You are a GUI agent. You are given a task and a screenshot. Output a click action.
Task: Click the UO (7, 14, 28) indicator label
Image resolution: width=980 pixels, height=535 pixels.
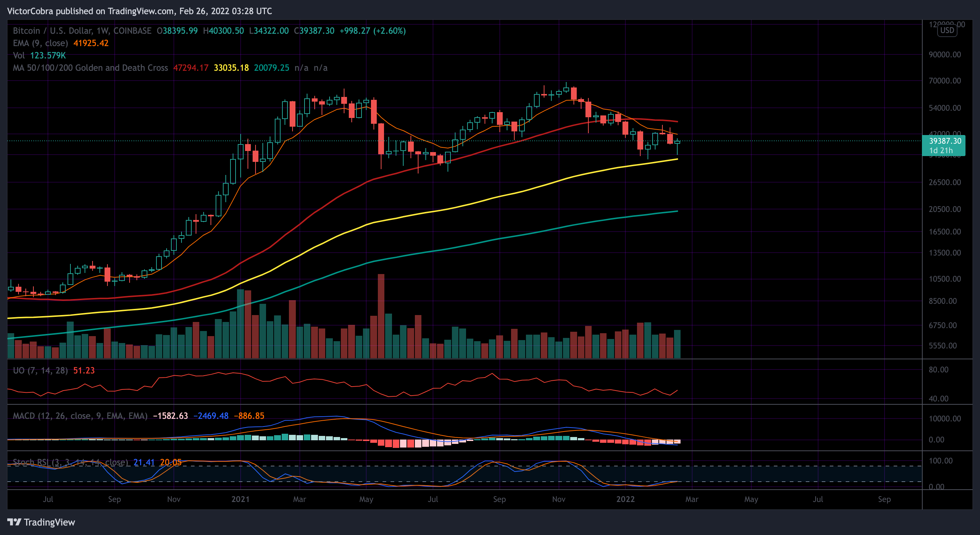(x=40, y=371)
